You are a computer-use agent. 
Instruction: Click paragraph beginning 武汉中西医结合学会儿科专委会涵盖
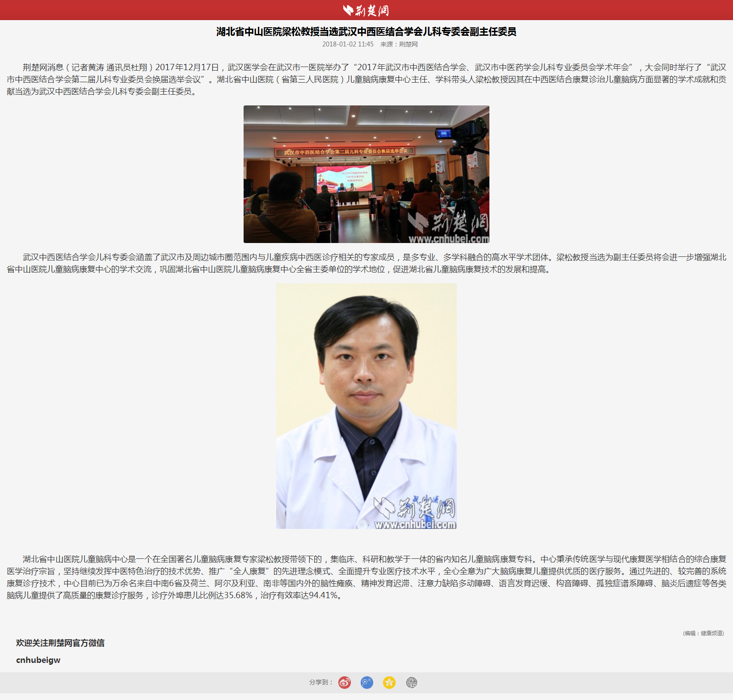366,263
